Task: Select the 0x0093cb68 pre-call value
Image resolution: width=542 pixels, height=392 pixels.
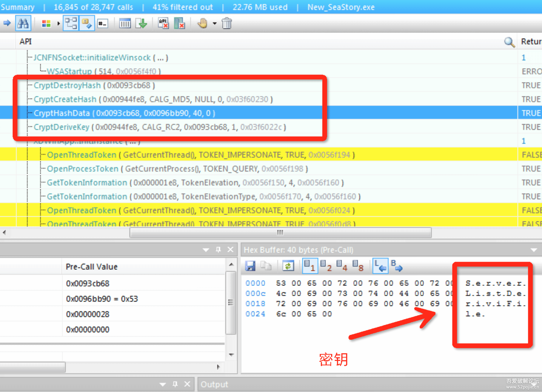Action: click(x=88, y=283)
